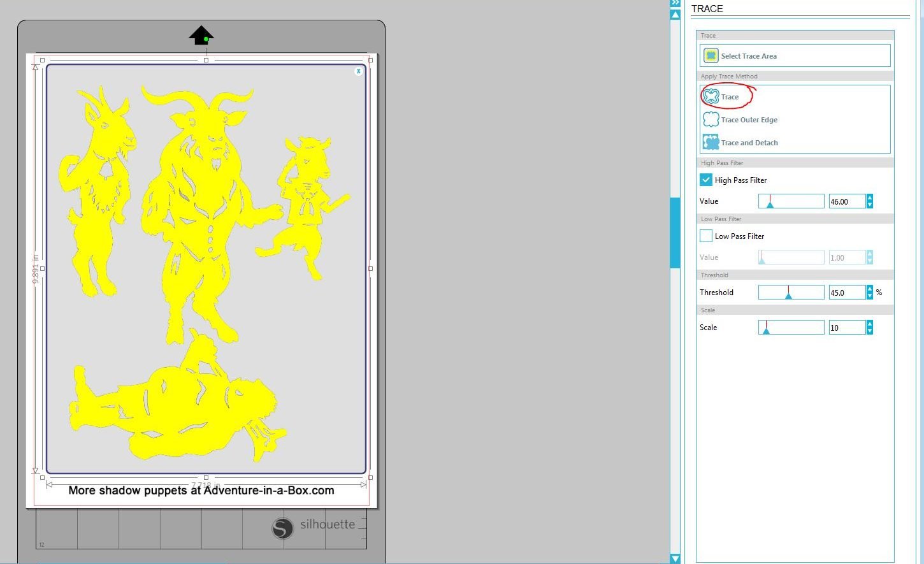Apply the Trace method icon
924x564 pixels.
[x=711, y=97]
